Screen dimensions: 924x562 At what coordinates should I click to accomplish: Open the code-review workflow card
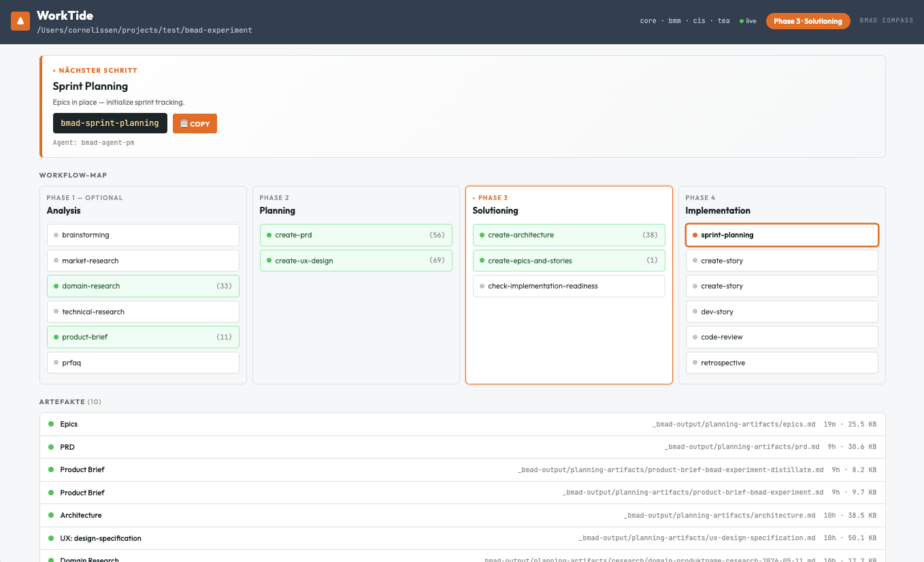coord(782,337)
